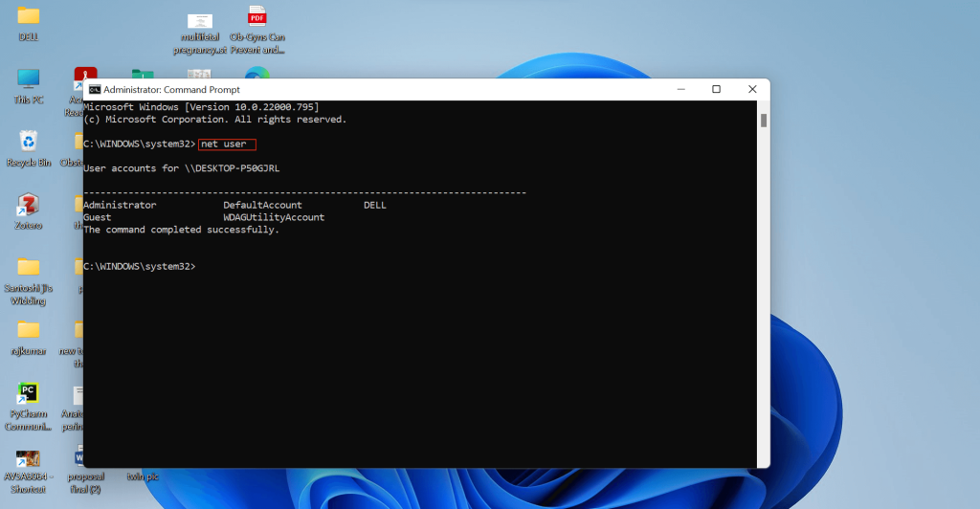The height and width of the screenshot is (509, 980).
Task: Open proposal final (2) Word document
Action: coord(85,470)
